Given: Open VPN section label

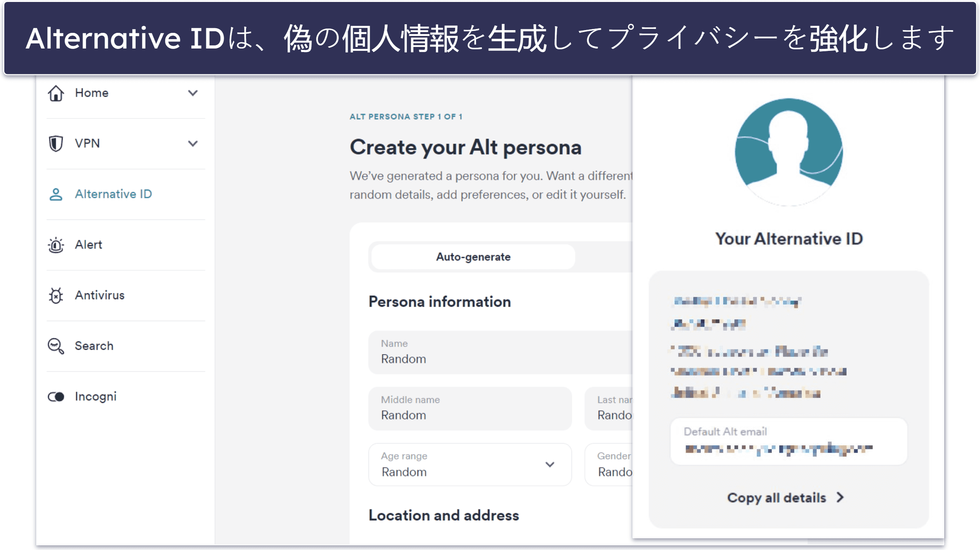Looking at the screenshot, I should coord(88,144).
